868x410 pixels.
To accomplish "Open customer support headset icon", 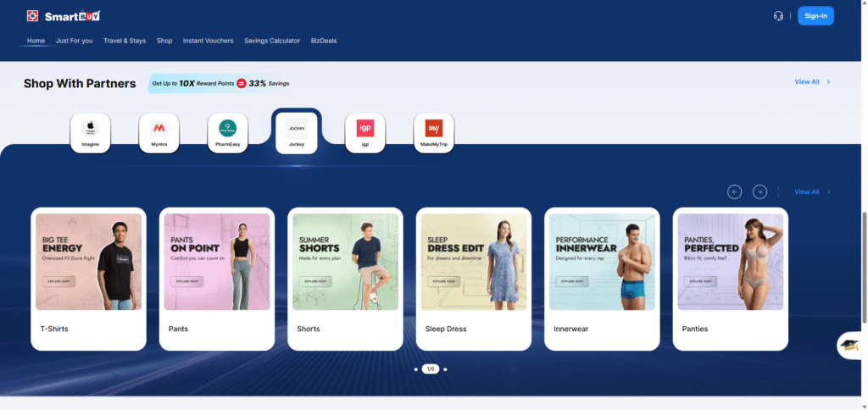I will tap(778, 16).
